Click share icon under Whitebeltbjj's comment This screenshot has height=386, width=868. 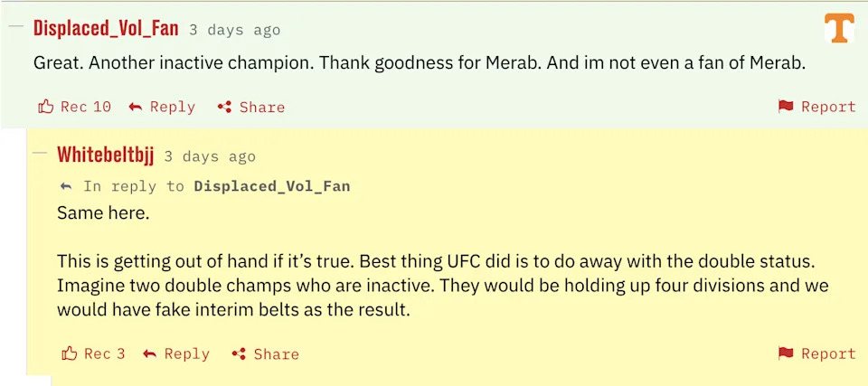click(x=240, y=353)
